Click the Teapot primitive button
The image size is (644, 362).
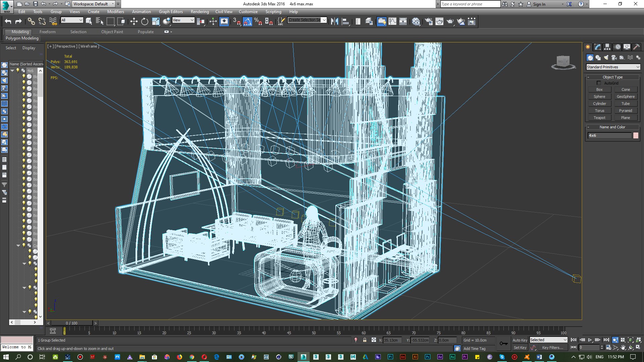pos(599,118)
